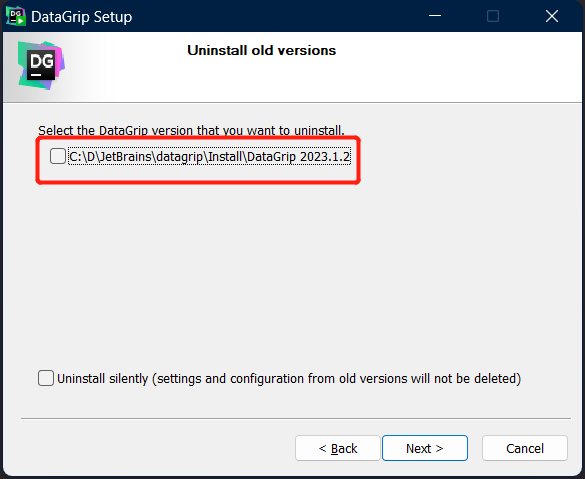Click the 'DataGrip Setup' window title text
This screenshot has height=479, width=585.
(82, 17)
